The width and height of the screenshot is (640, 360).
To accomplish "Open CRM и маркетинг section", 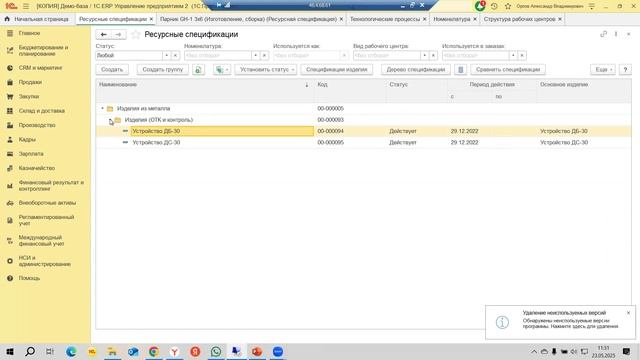I will pyautogui.click(x=40, y=68).
